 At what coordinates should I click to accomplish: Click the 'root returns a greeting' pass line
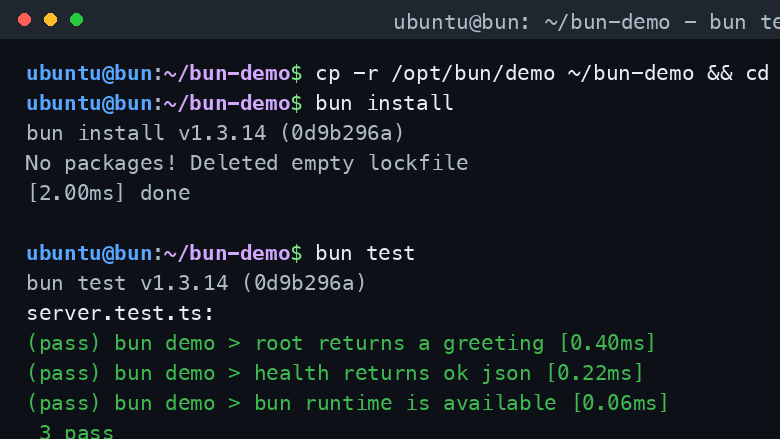[341, 343]
